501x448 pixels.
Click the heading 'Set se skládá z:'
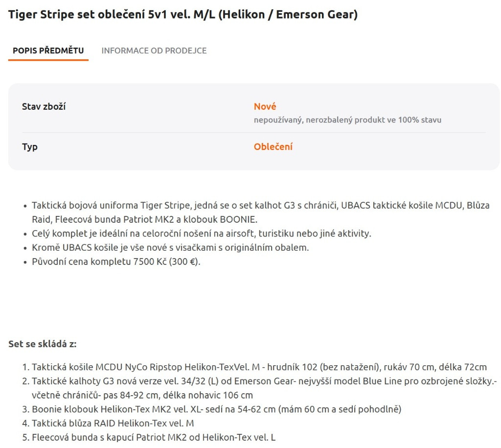tap(43, 344)
